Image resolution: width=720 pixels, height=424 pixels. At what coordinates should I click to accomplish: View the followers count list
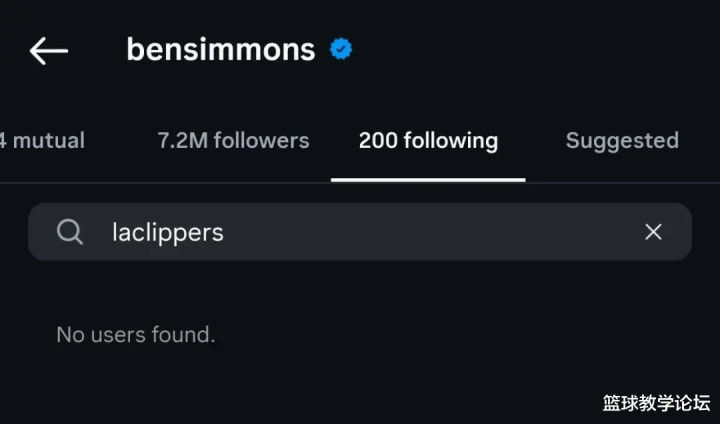tap(233, 141)
